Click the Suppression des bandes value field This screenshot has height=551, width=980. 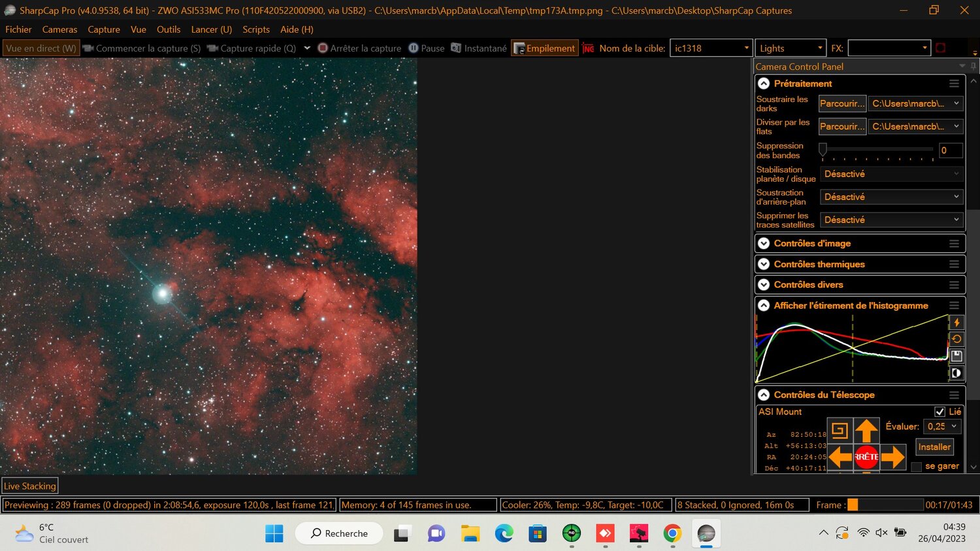(x=951, y=150)
